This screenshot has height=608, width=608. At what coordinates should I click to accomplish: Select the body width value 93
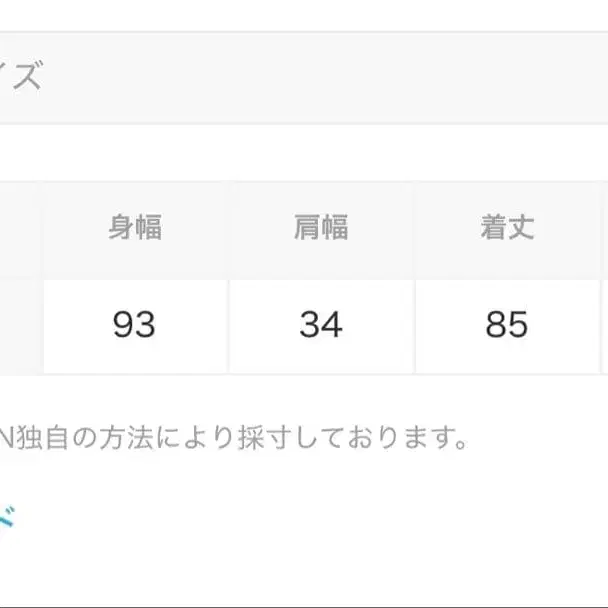click(x=135, y=325)
